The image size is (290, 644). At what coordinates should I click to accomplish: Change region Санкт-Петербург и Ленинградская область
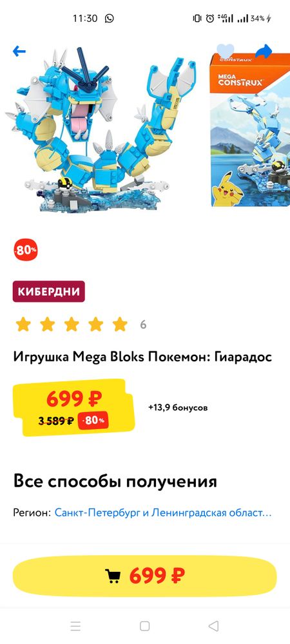[163, 513]
